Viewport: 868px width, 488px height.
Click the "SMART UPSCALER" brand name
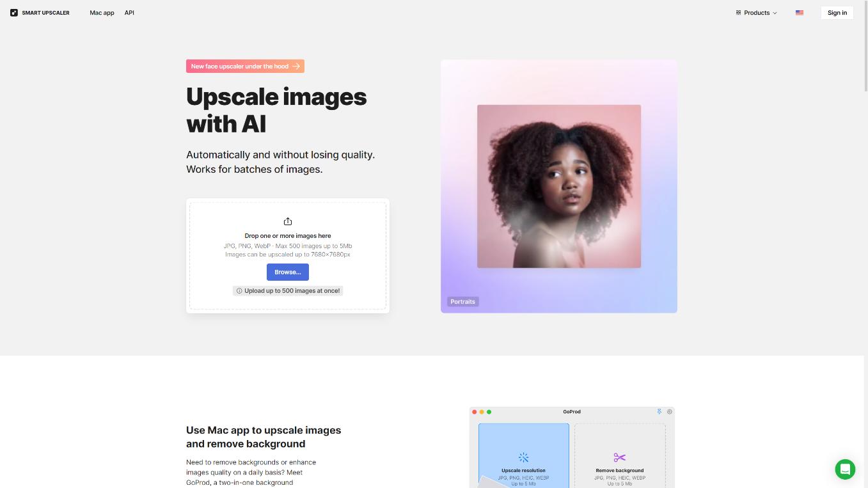[x=45, y=13]
